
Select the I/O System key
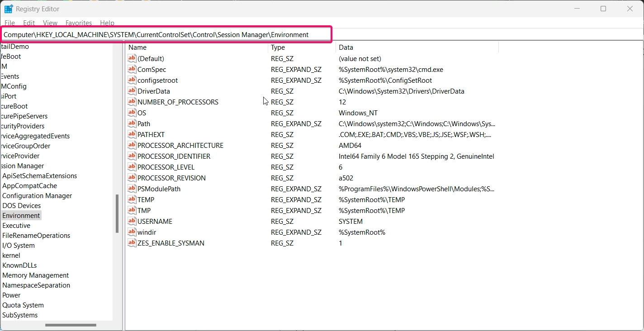tap(19, 246)
